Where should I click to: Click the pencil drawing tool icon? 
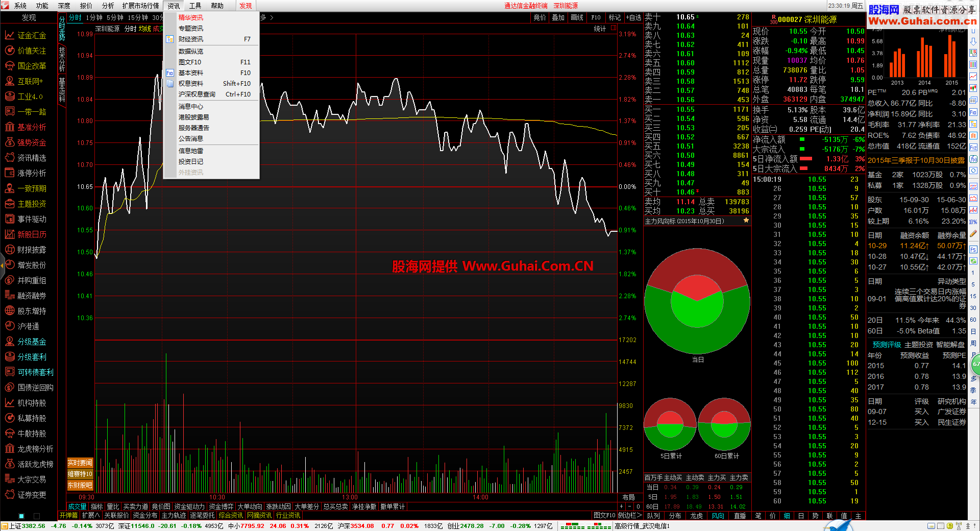(x=973, y=234)
